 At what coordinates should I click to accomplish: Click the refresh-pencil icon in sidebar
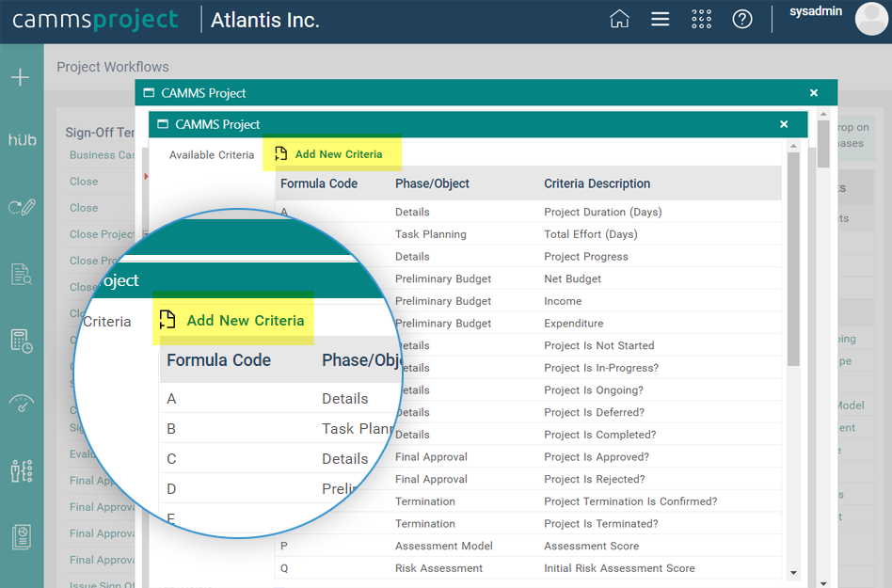[22, 207]
